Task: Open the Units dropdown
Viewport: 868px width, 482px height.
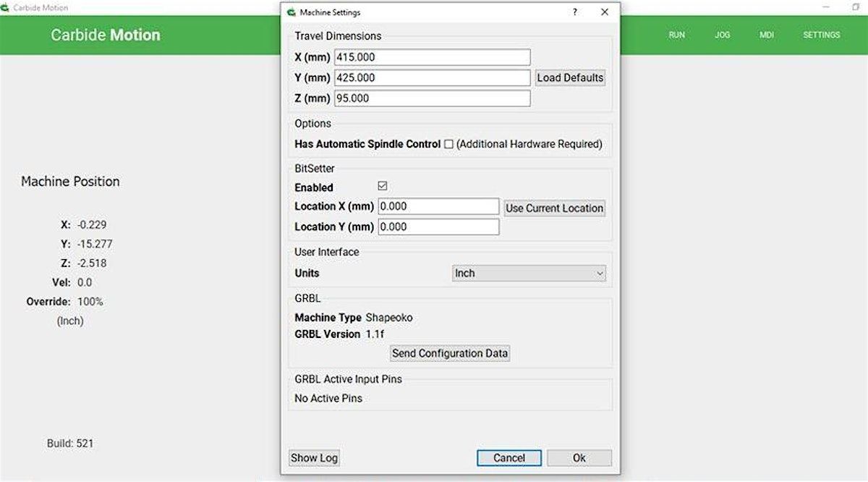Action: 528,274
